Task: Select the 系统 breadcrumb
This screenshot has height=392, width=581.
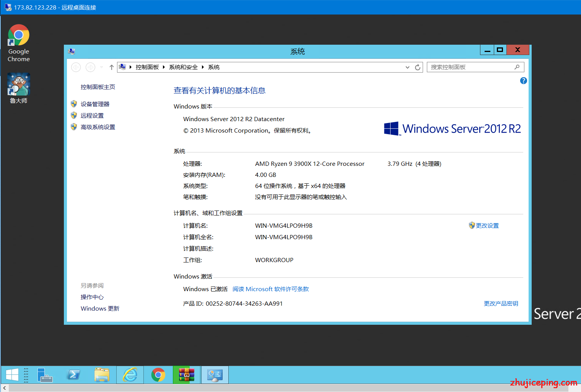Action: (214, 67)
